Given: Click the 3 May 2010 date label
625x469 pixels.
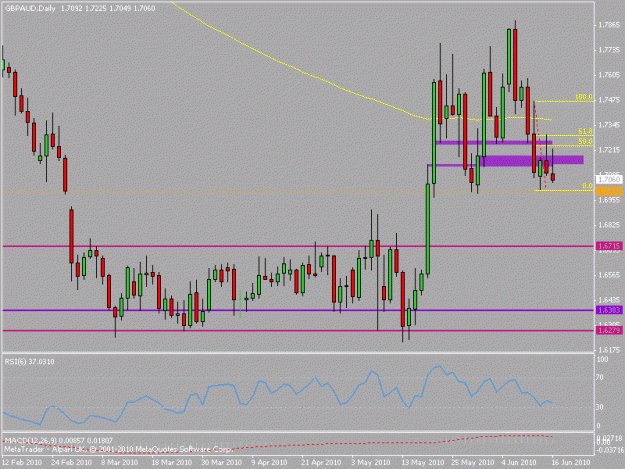Looking at the screenshot, I should coord(370,462).
